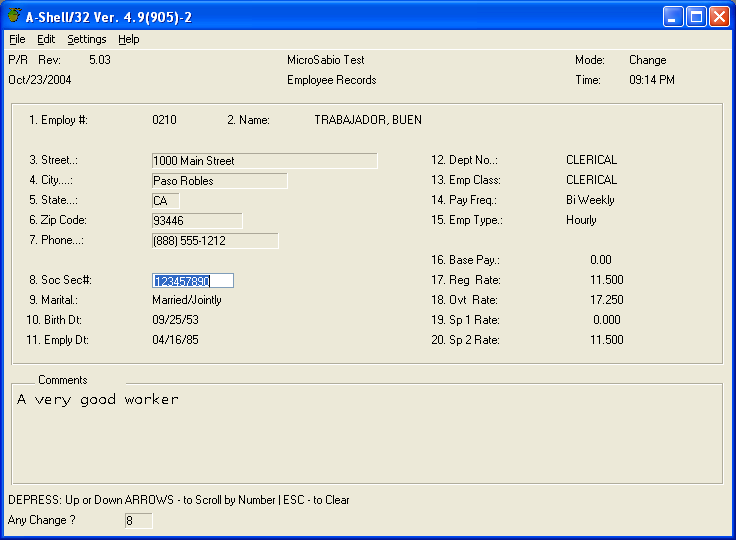
Task: Click the City field containing Paso Robles
Action: coord(219,181)
